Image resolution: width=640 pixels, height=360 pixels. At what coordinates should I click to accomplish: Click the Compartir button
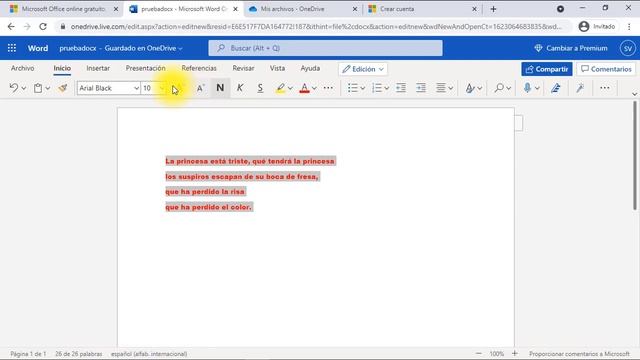[x=547, y=69]
